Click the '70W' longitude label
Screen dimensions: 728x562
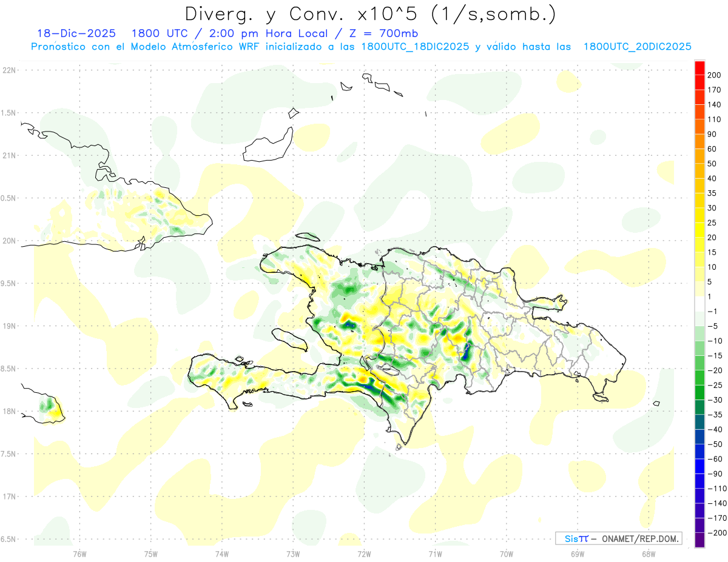[x=507, y=554]
